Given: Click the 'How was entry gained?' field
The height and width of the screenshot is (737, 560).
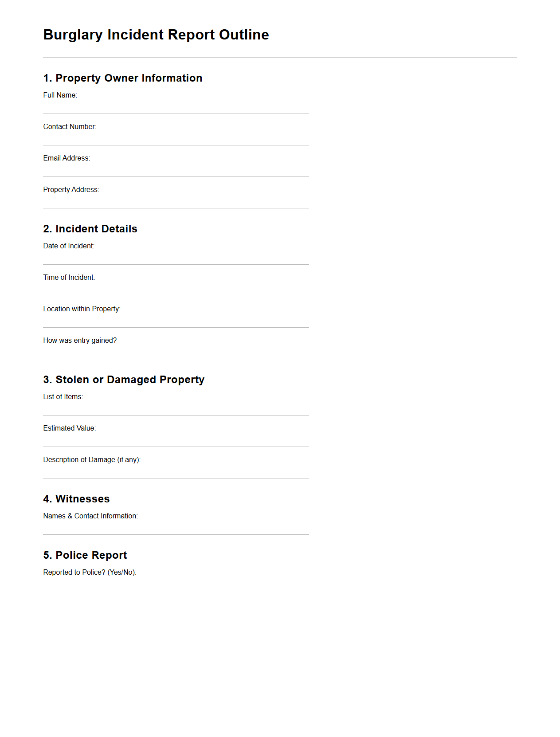Looking at the screenshot, I should pos(176,352).
